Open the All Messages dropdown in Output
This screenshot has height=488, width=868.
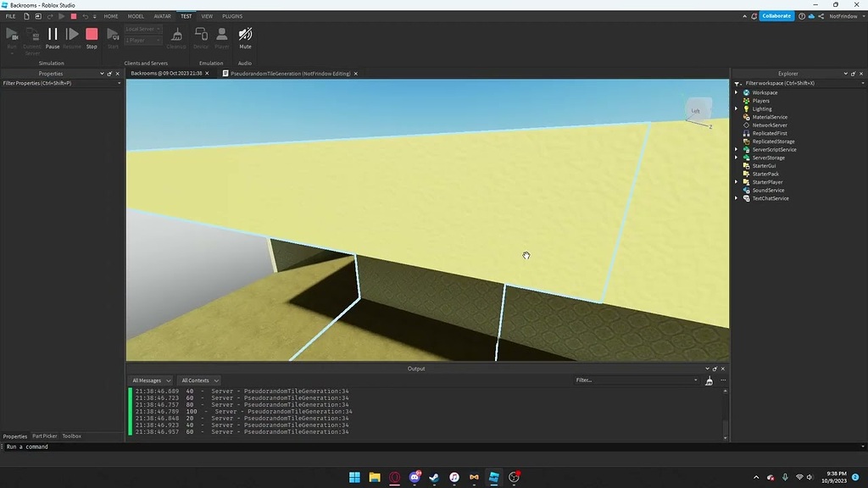coord(151,380)
